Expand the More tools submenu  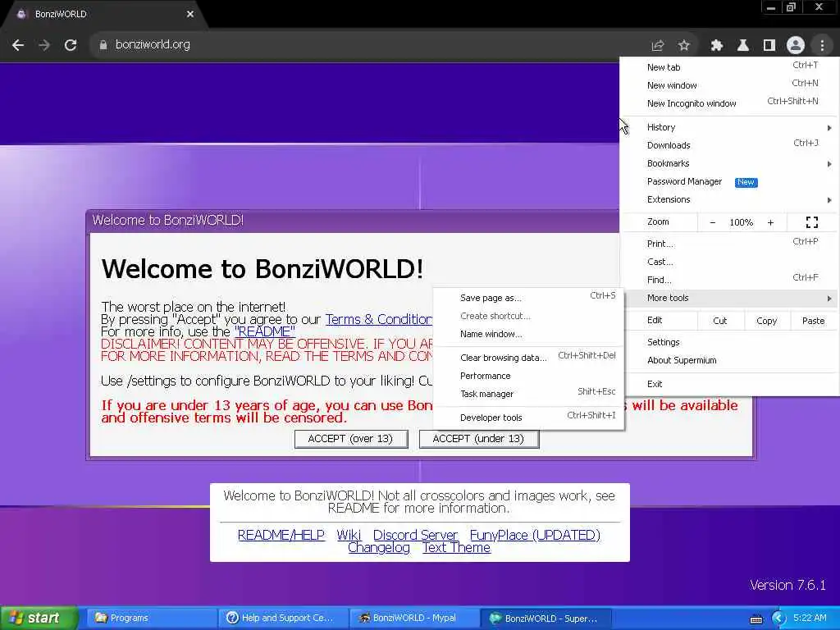tap(729, 298)
